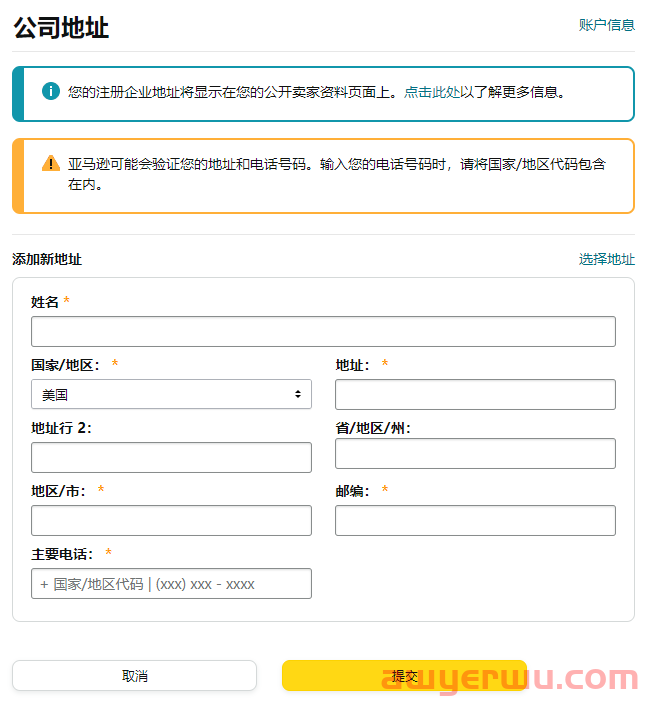Follow the 点击此处 link for more information

(432, 92)
